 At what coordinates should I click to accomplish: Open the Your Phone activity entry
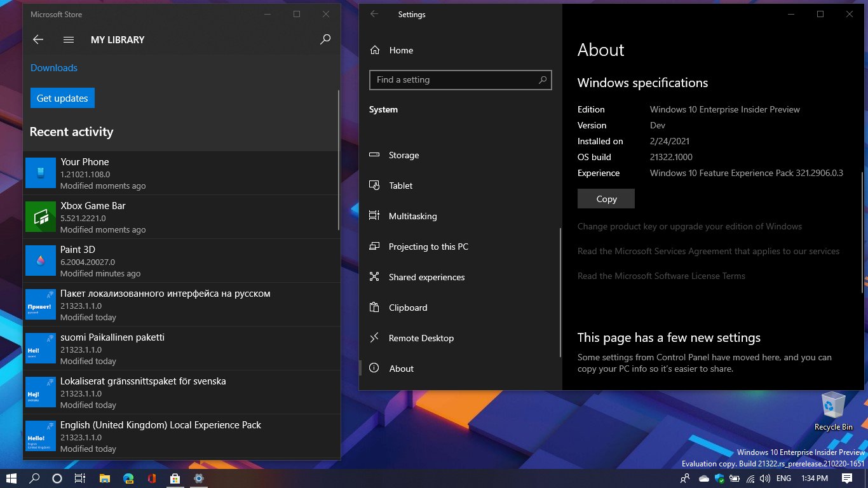[x=181, y=173]
